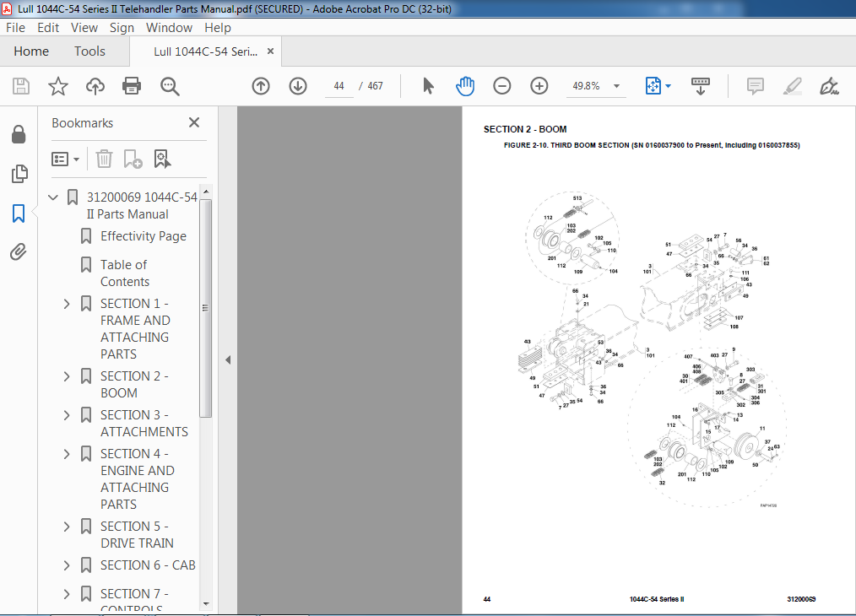Open the Attachments paperclip panel
Image resolution: width=856 pixels, height=616 pixels.
(x=19, y=252)
